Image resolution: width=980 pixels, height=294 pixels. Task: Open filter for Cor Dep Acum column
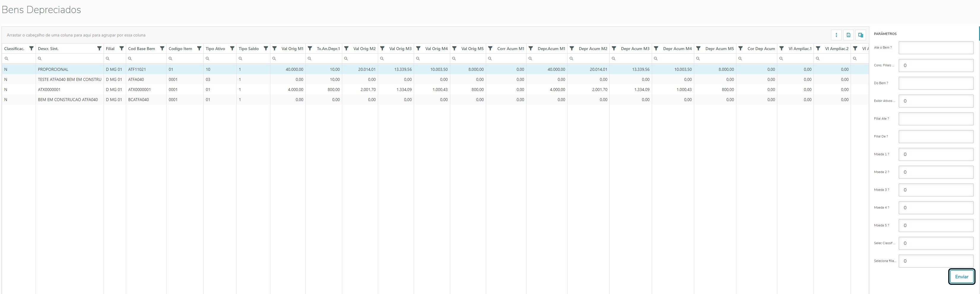pos(740,49)
